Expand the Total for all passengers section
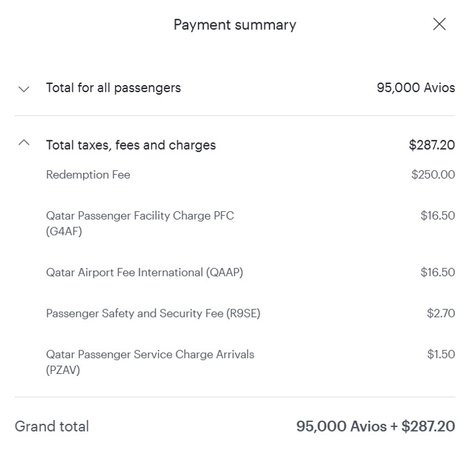 pyautogui.click(x=24, y=88)
